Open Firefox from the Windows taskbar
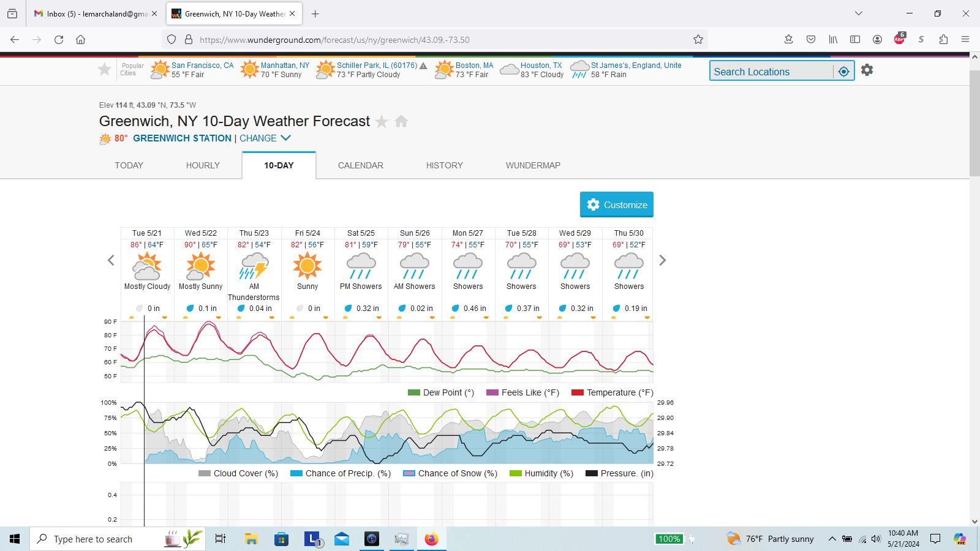The width and height of the screenshot is (980, 551). (432, 539)
